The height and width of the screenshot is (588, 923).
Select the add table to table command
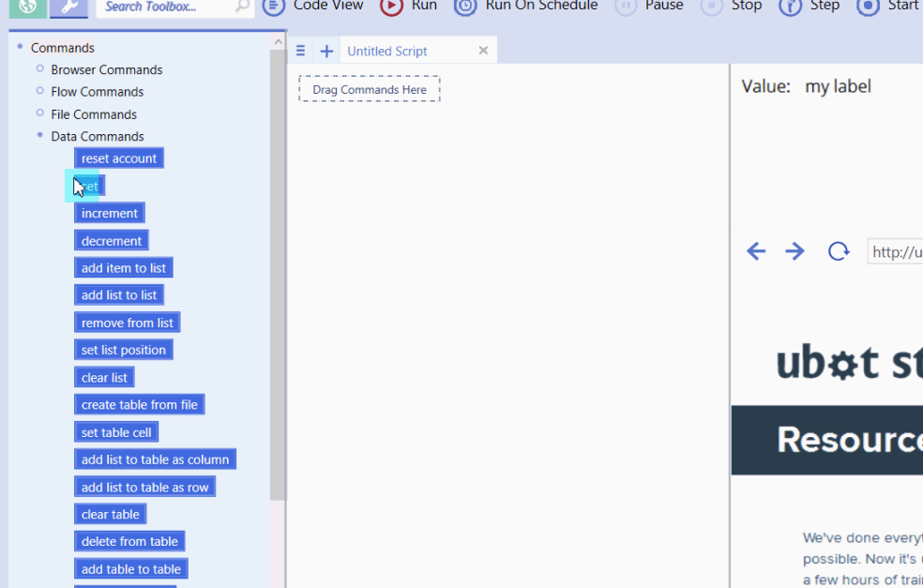tap(130, 568)
